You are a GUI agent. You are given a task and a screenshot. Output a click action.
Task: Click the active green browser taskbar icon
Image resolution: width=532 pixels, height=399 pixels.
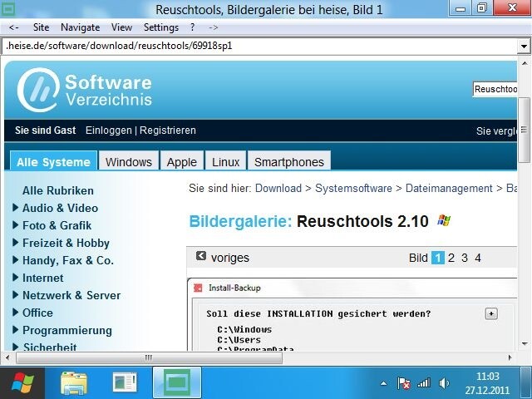[x=177, y=382]
